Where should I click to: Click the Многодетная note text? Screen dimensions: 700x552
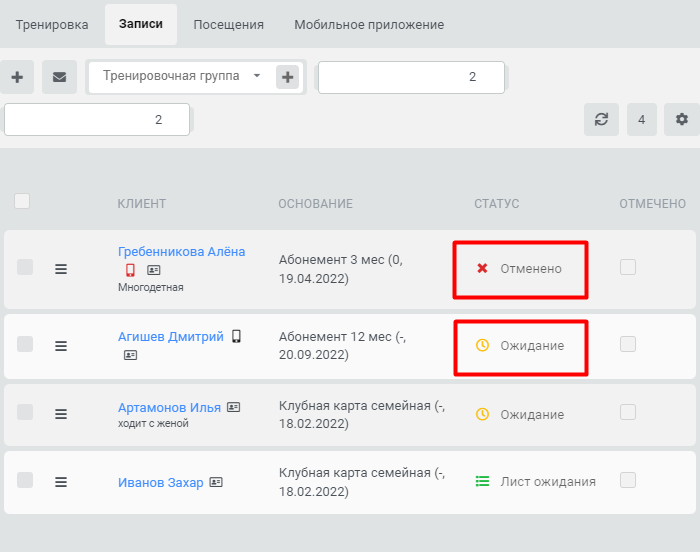[x=150, y=287]
